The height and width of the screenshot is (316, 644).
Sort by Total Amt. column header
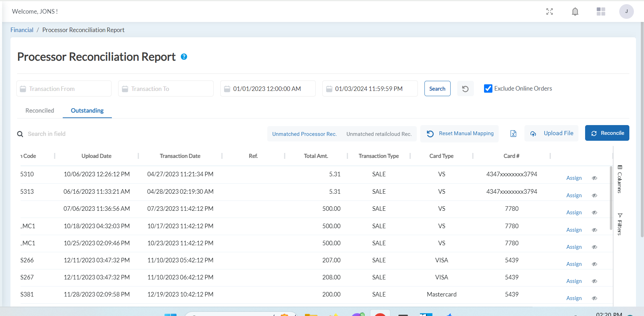316,156
